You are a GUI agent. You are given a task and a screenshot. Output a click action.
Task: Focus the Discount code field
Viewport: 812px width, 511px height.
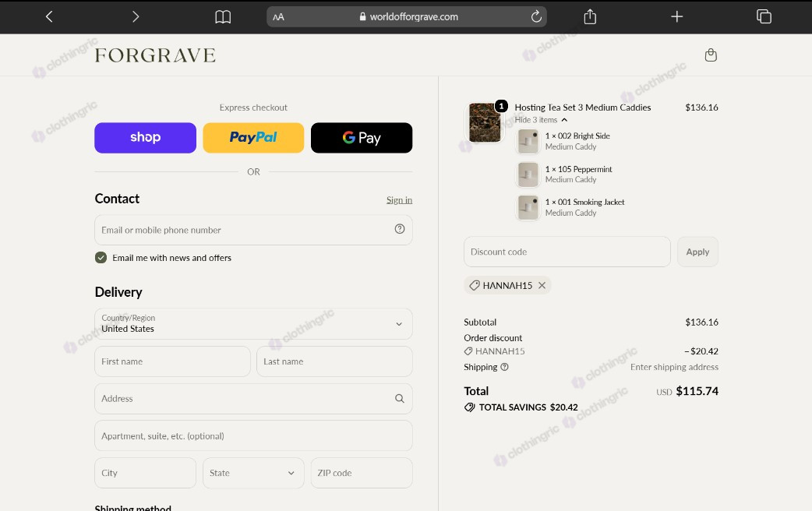tap(567, 252)
